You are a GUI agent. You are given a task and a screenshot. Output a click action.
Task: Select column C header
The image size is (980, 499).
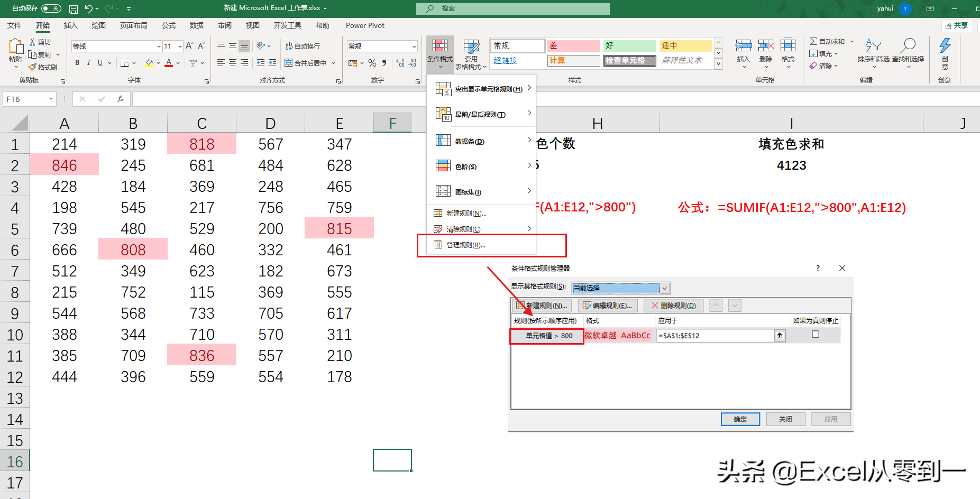click(x=202, y=123)
